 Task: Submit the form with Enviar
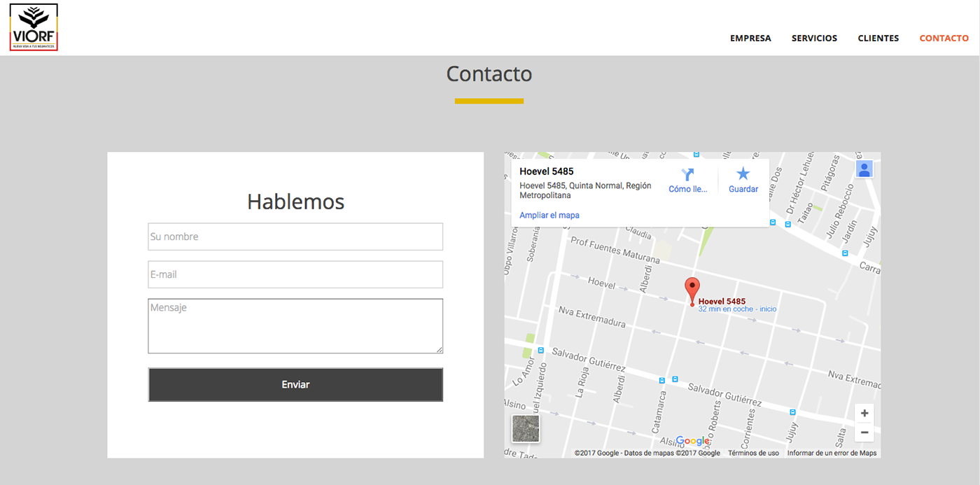(x=295, y=384)
